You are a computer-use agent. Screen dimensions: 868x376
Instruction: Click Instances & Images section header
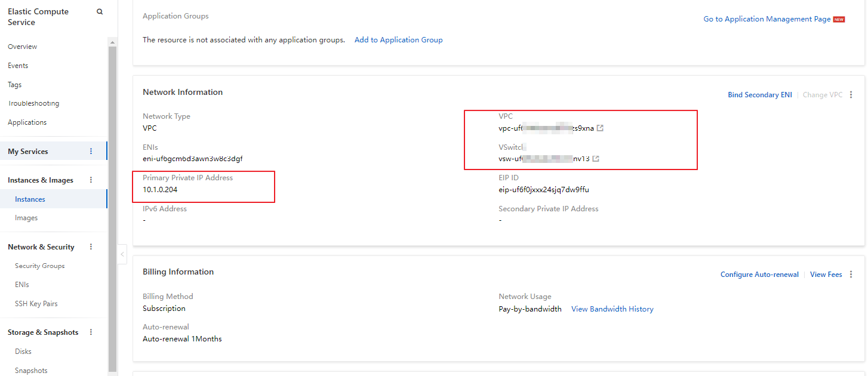[x=41, y=180]
